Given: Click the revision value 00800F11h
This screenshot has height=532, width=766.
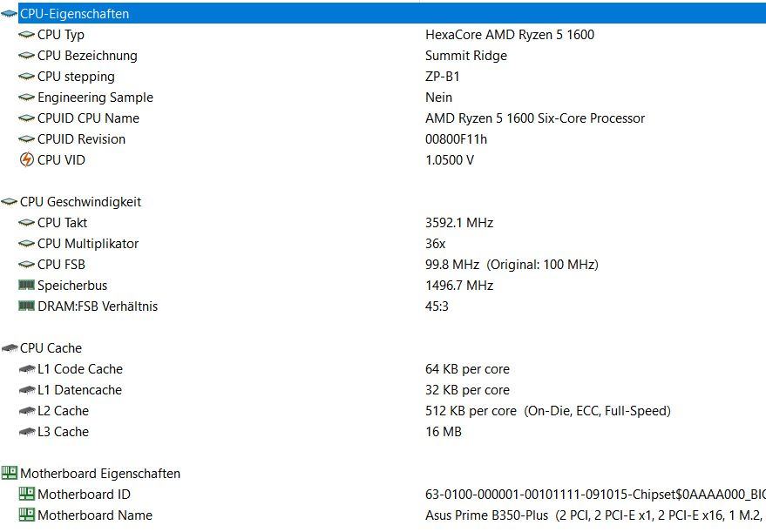Looking at the screenshot, I should (456, 139).
